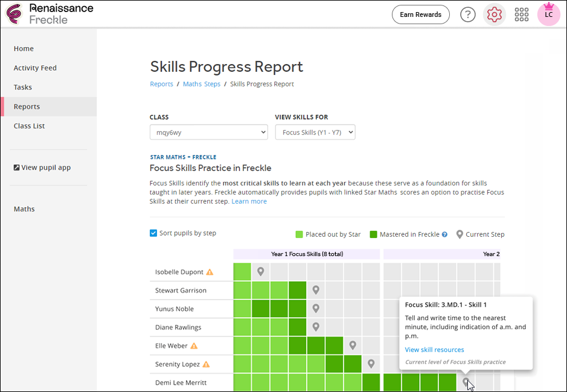
Task: Click the STAR MATHS + FRECKLE label
Action: click(184, 157)
